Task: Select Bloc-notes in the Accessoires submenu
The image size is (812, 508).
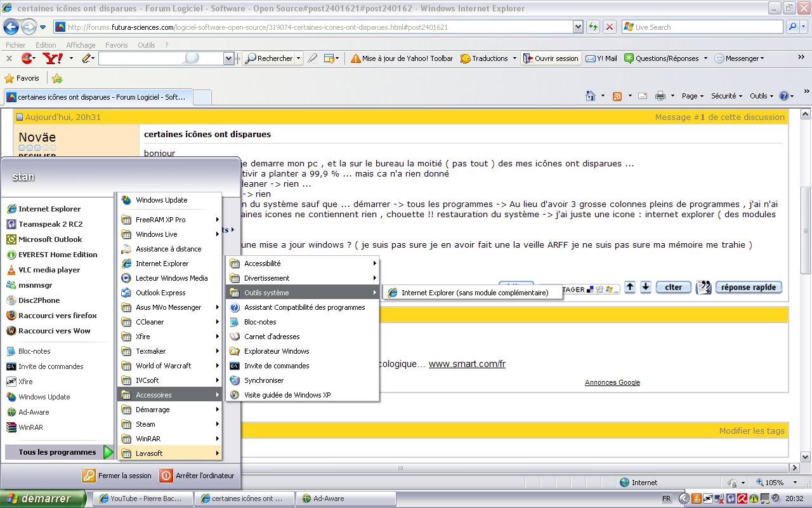Action: (x=303, y=322)
